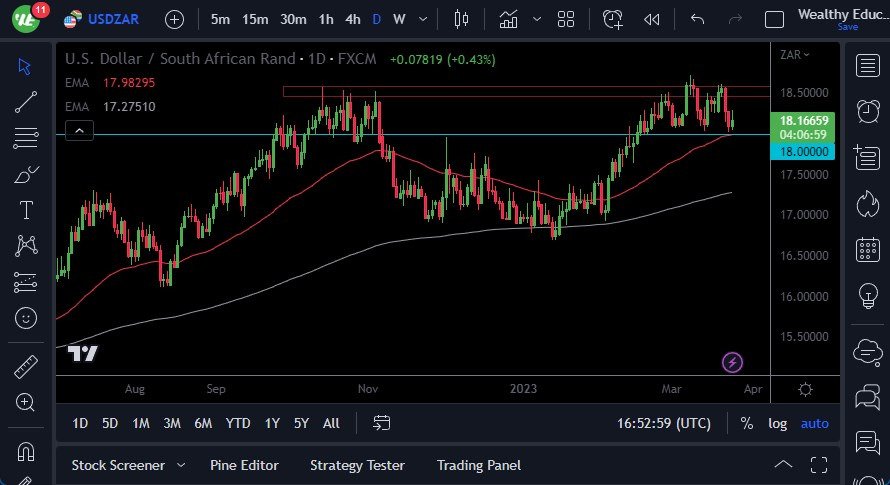Image resolution: width=890 pixels, height=485 pixels.
Task: Open the ruler measure tool
Action: [x=26, y=367]
